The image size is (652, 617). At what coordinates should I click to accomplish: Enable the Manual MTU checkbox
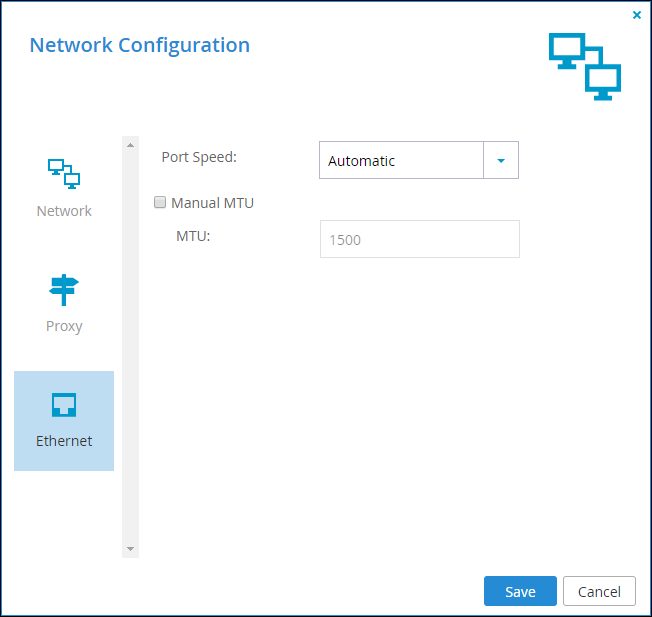coord(160,202)
